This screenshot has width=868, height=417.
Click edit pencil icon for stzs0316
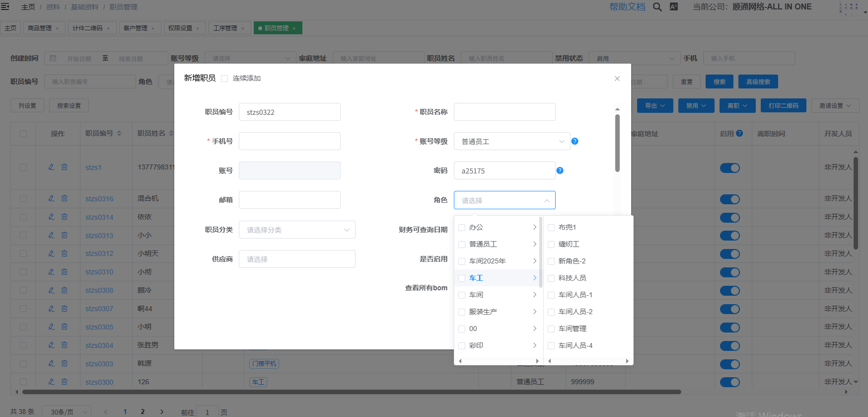(51, 198)
